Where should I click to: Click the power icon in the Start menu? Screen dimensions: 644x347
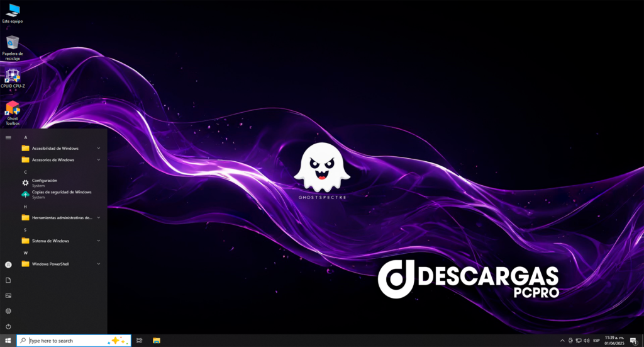click(x=8, y=326)
